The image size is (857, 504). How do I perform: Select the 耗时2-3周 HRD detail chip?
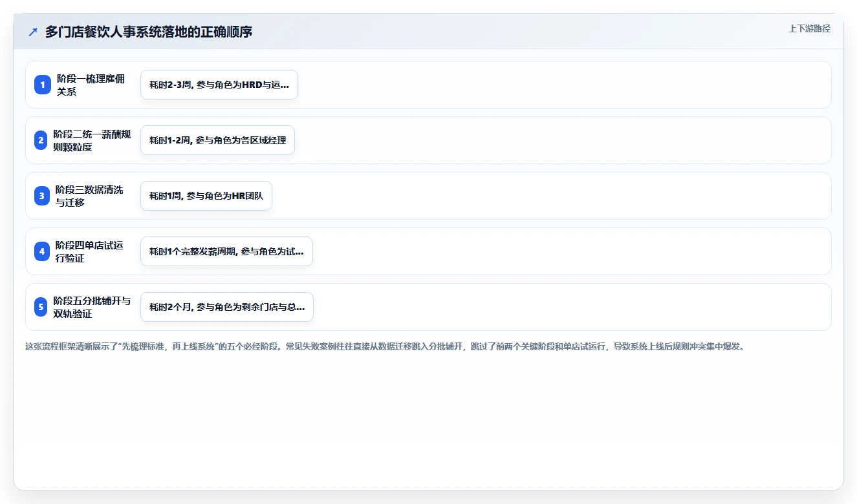click(x=219, y=85)
